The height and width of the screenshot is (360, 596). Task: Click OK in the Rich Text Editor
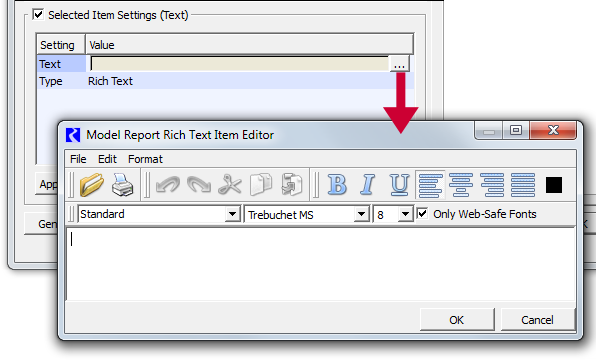(457, 320)
